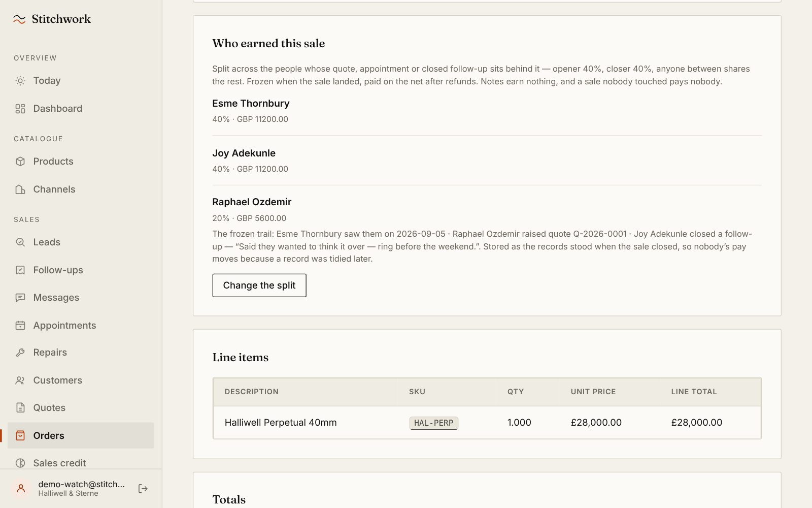The image size is (812, 508).
Task: Open Follow-ups from the sidebar
Action: pyautogui.click(x=81, y=270)
